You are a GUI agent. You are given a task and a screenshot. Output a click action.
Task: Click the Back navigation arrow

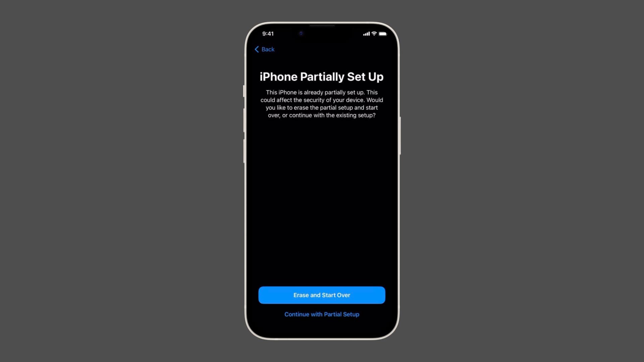(257, 49)
